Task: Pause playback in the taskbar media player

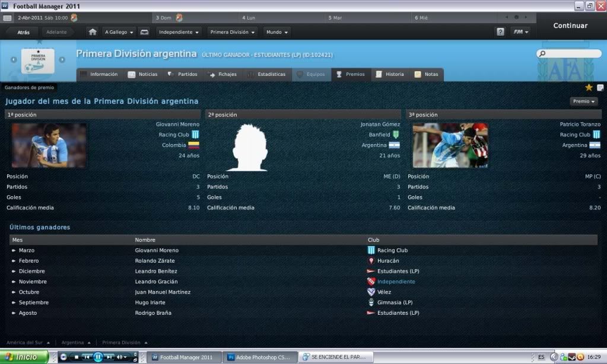Action: pos(98,357)
